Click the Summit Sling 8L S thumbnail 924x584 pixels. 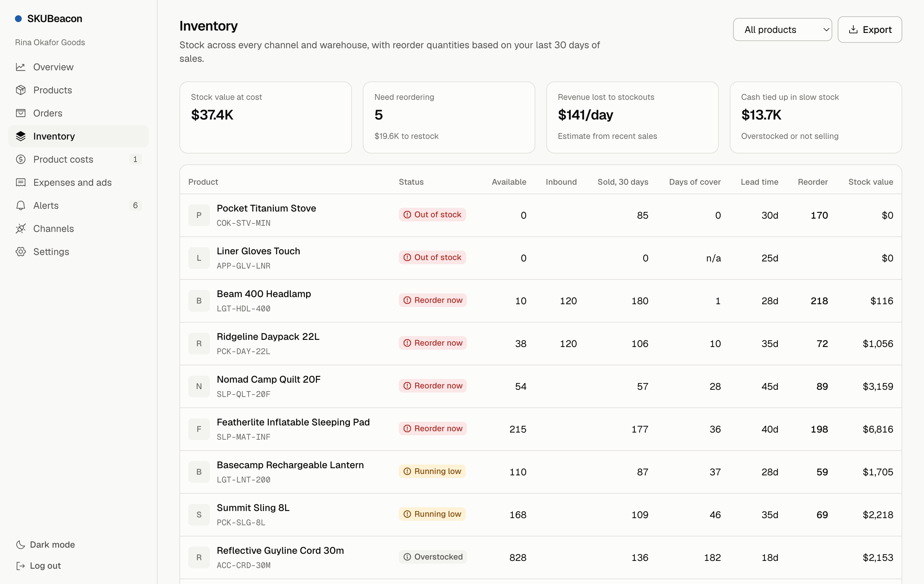[199, 515]
